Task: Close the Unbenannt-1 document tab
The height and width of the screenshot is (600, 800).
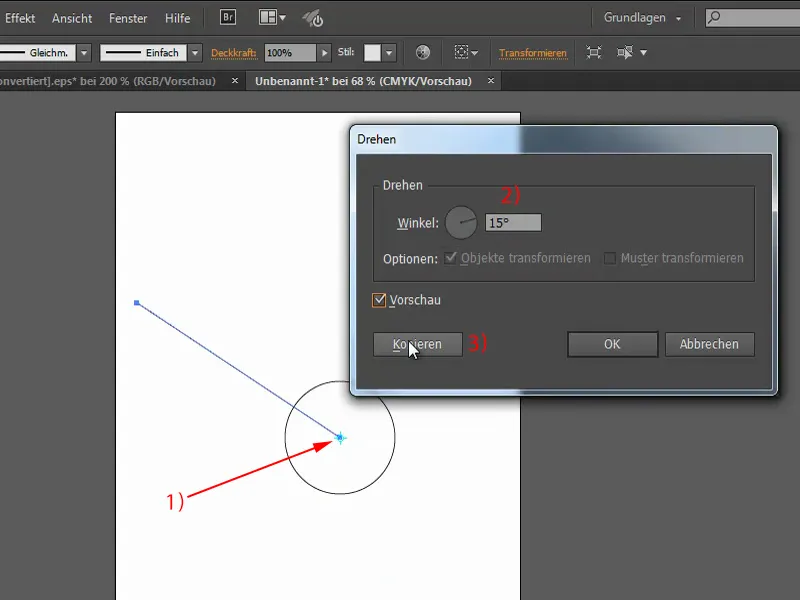Action: click(491, 81)
